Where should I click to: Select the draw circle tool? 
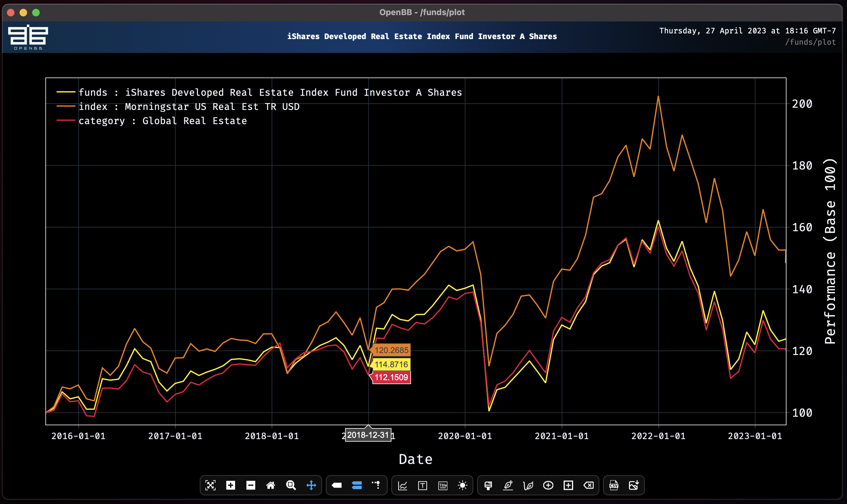coord(548,485)
